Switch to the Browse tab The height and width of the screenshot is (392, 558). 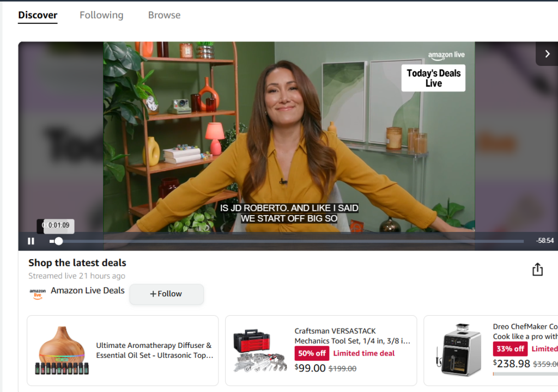[164, 15]
